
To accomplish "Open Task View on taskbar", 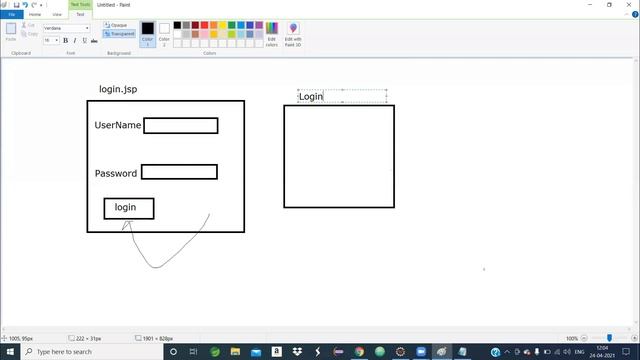I will click(193, 351).
